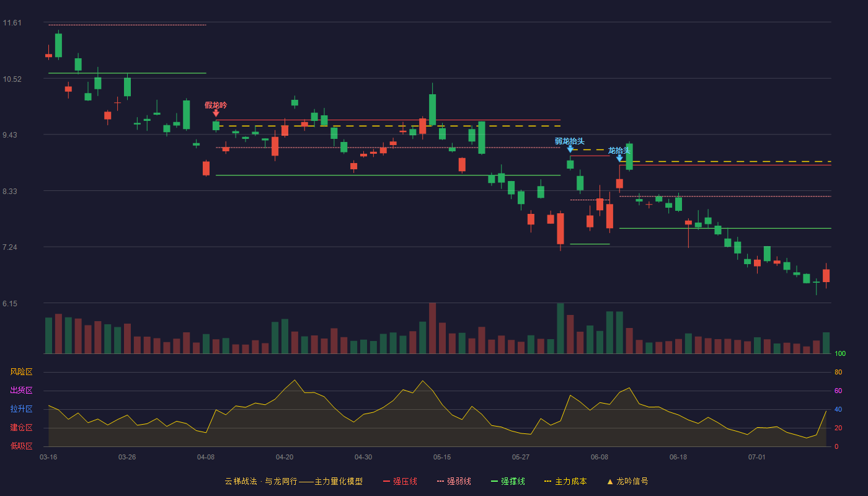Click the 05-27 date label
Screen dimensions: 868x496
coord(521,457)
